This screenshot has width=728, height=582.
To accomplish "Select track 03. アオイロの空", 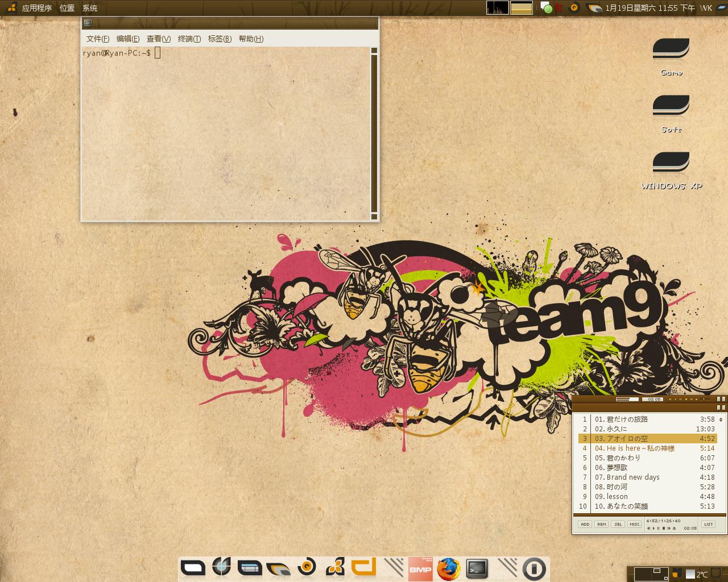I will click(647, 439).
